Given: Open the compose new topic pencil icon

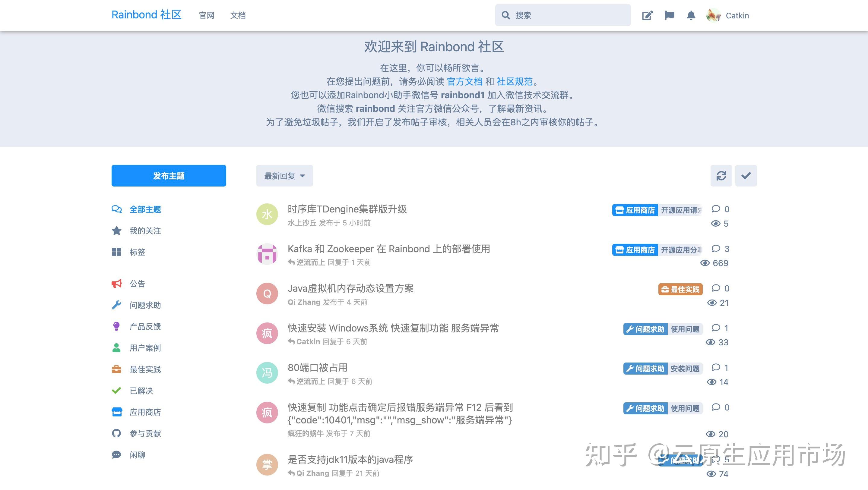Looking at the screenshot, I should (x=648, y=15).
